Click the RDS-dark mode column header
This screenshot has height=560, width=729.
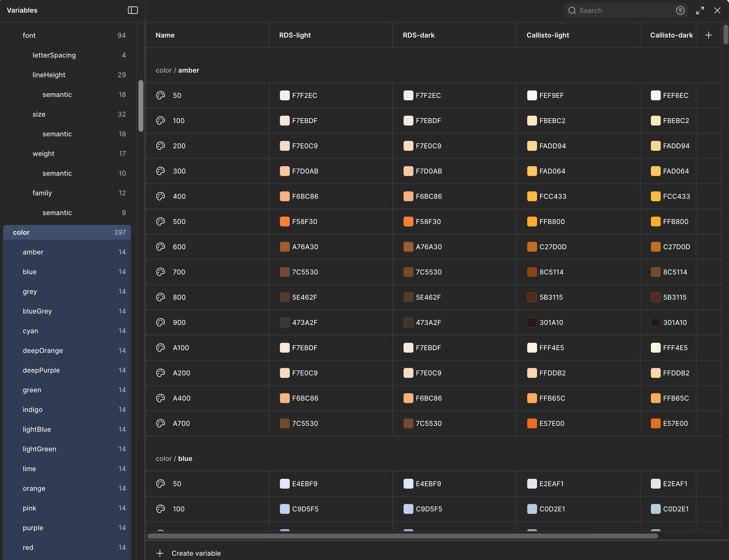(x=418, y=35)
